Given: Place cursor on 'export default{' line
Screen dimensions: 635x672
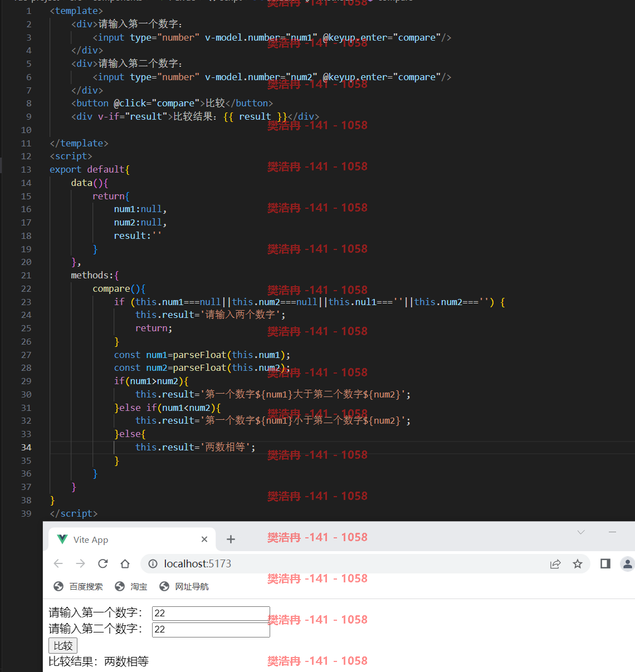Looking at the screenshot, I should (89, 169).
